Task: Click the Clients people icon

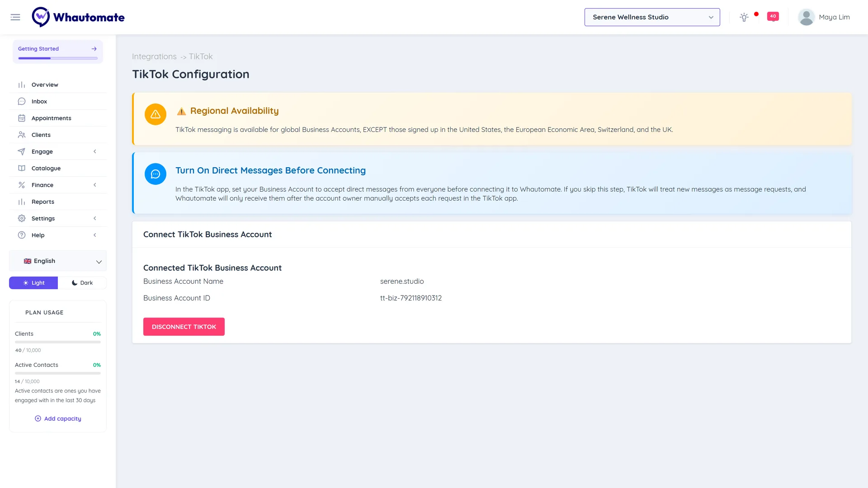Action: [x=22, y=135]
